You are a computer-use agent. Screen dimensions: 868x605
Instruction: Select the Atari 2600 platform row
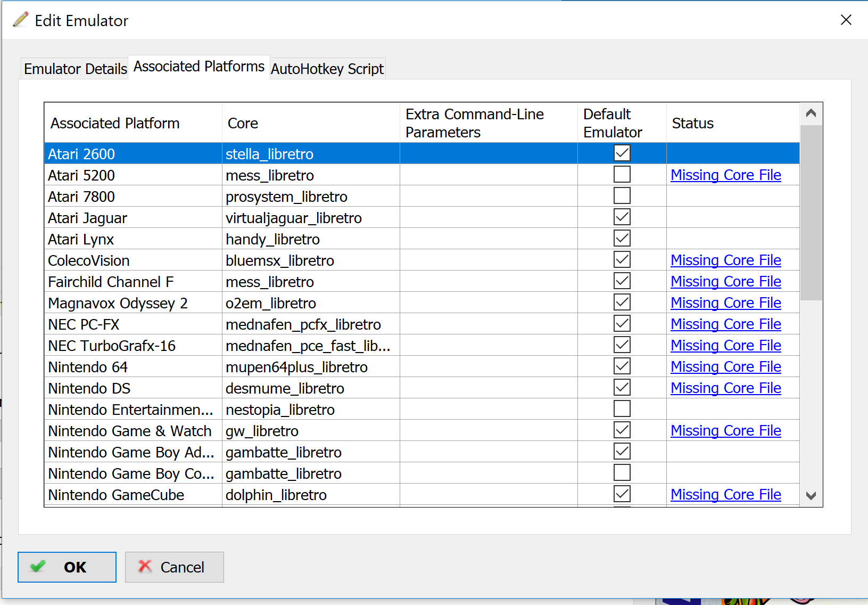(421, 153)
